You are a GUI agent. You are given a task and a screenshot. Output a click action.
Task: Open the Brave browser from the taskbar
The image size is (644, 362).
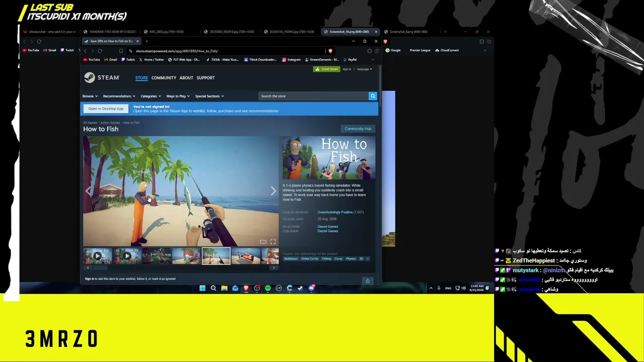coord(246,288)
